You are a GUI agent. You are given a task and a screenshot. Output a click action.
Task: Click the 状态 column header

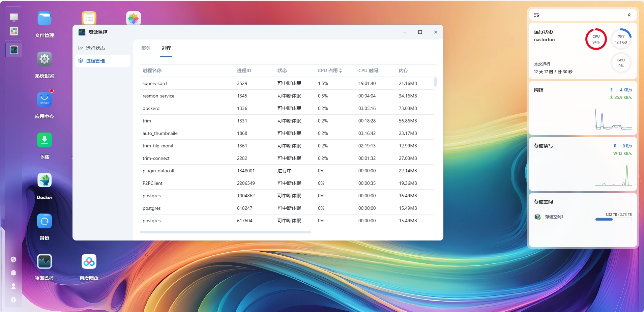(x=282, y=70)
